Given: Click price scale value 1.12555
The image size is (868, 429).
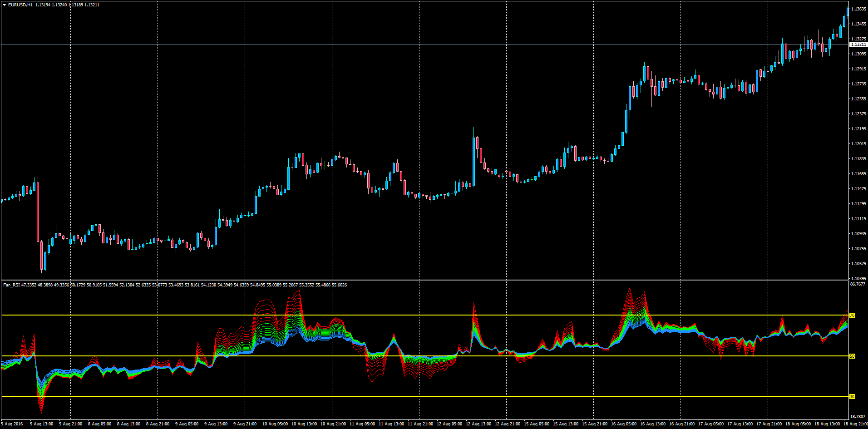Looking at the screenshot, I should (x=858, y=99).
